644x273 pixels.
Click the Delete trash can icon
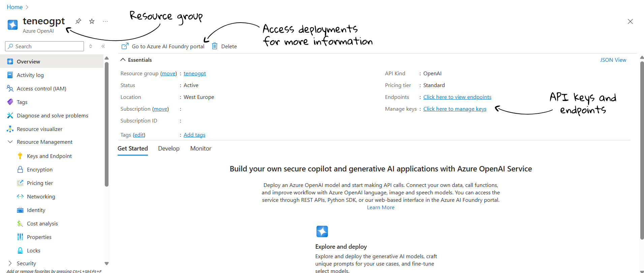[x=215, y=46]
